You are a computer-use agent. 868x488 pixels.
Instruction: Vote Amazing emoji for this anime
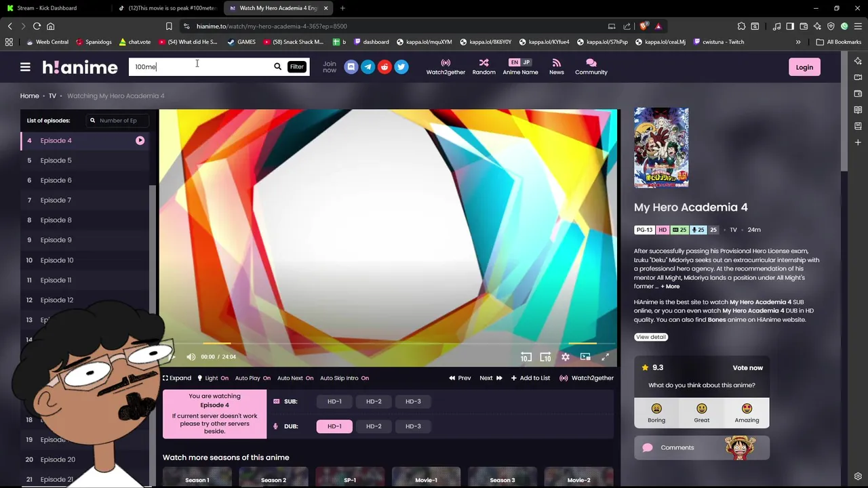click(x=747, y=413)
